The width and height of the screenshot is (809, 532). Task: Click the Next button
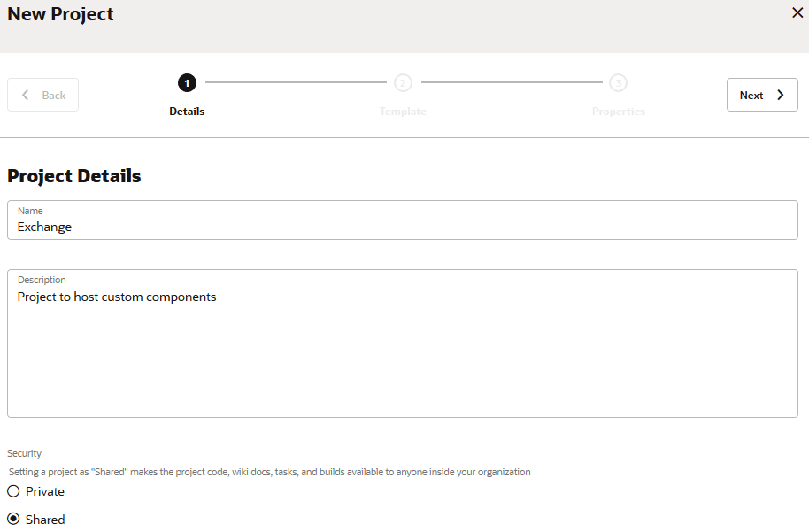tap(762, 95)
